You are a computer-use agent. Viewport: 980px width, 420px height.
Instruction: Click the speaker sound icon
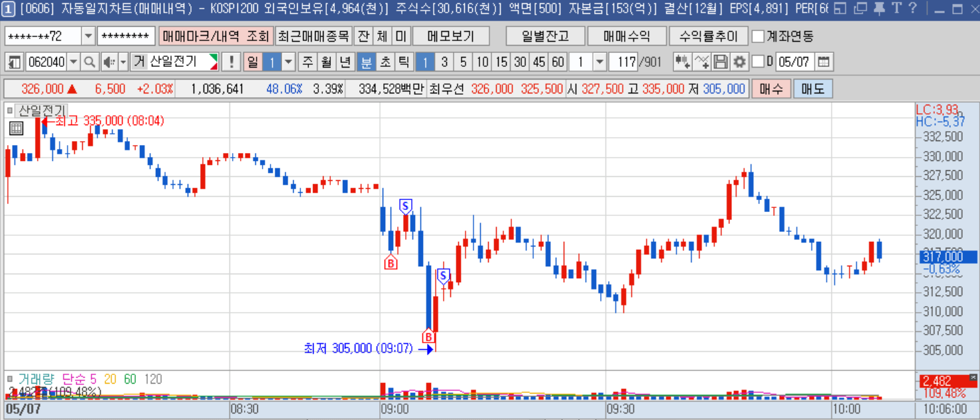(x=109, y=62)
